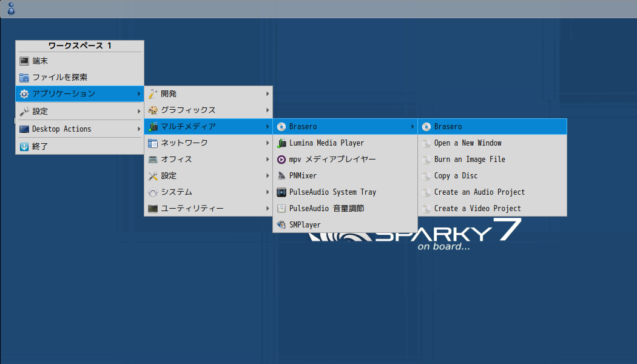Click the disc icon beside Open a New Window
637x364 pixels.
click(x=426, y=143)
